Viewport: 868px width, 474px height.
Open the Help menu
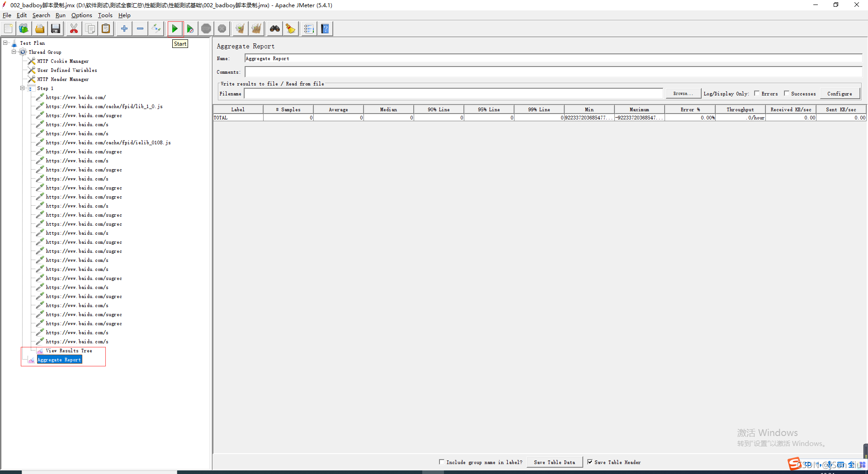[124, 15]
